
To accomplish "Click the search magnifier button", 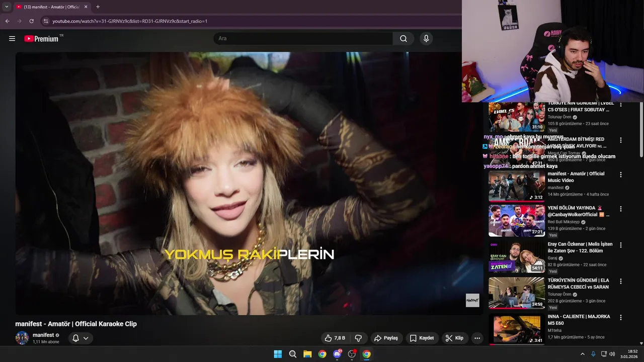I will point(404,39).
